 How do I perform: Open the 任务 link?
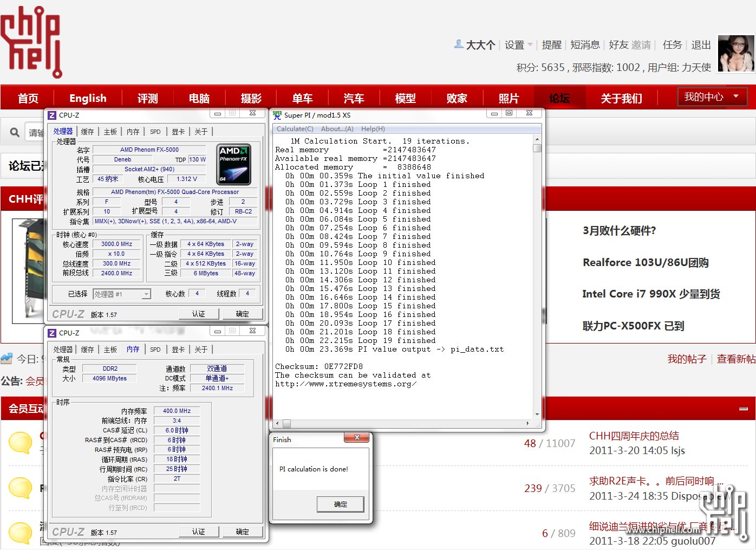pos(672,45)
